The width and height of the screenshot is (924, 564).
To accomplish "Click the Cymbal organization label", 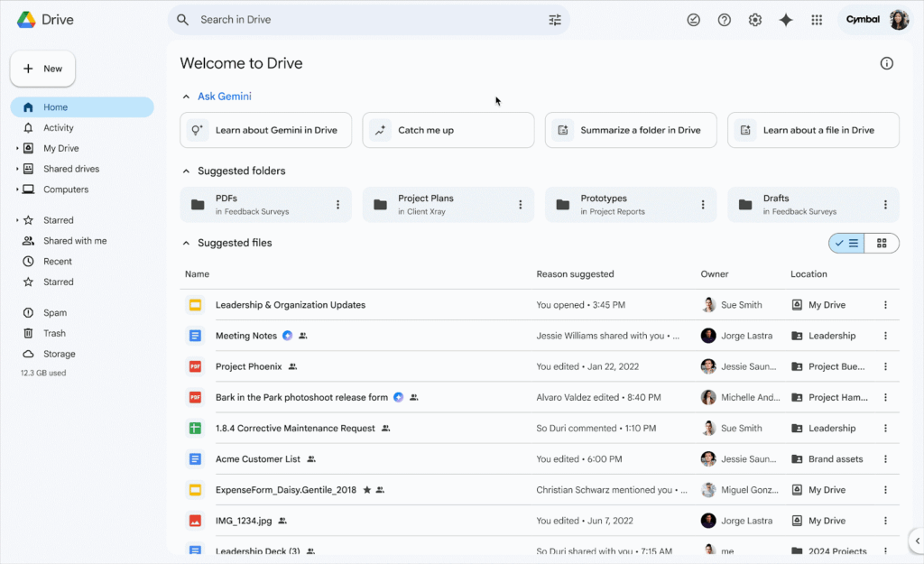I will (863, 20).
